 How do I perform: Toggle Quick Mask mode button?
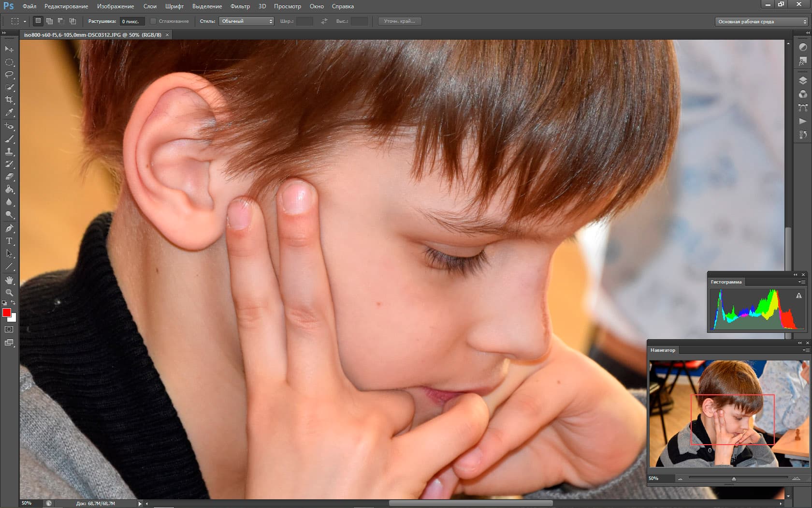pyautogui.click(x=9, y=329)
